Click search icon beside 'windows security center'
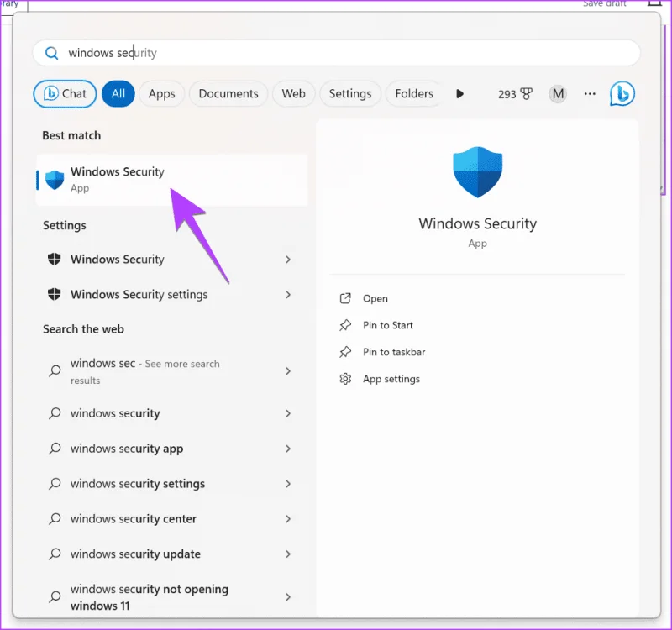672x630 pixels. (55, 519)
